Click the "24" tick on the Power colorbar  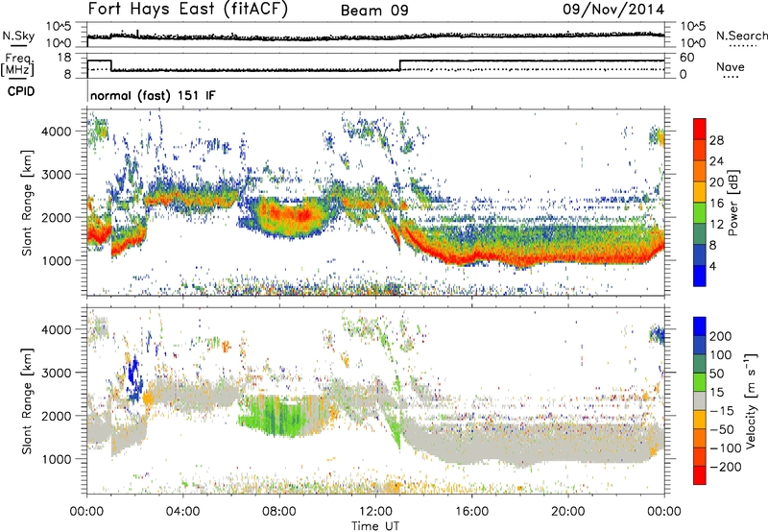[x=716, y=161]
